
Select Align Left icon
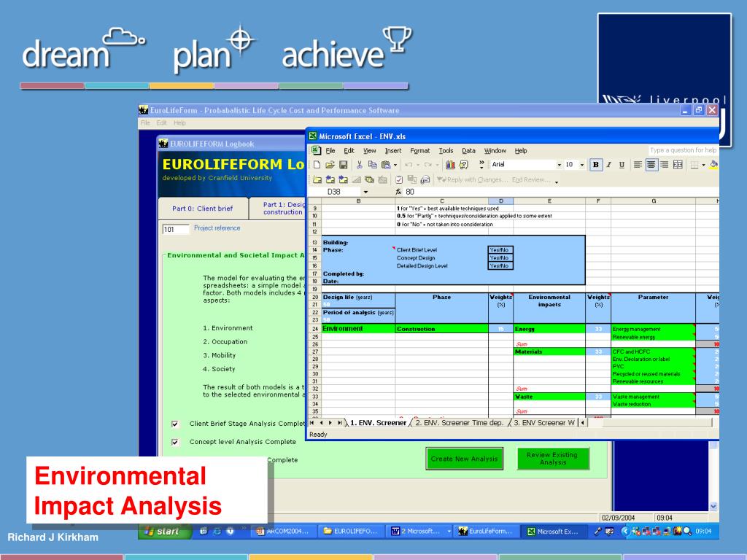[638, 165]
